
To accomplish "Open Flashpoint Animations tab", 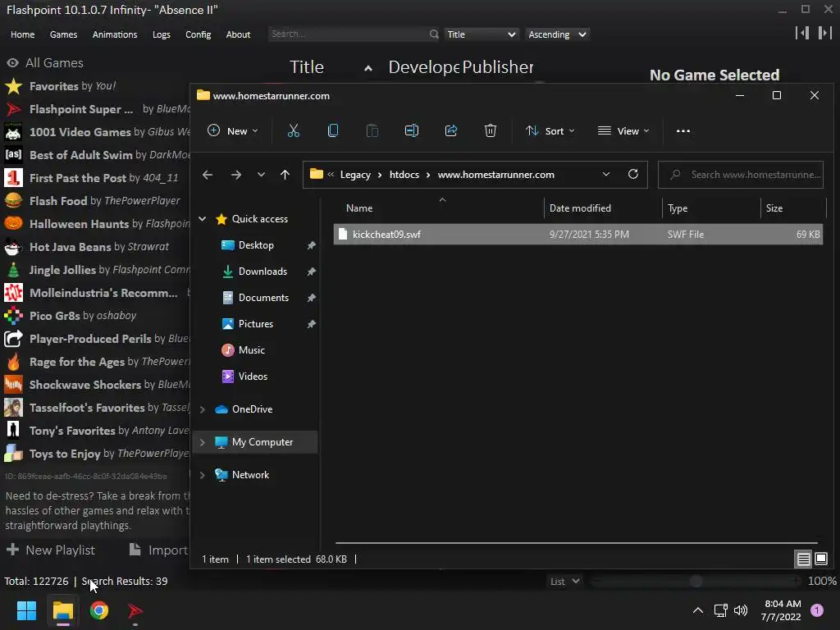I will point(115,34).
